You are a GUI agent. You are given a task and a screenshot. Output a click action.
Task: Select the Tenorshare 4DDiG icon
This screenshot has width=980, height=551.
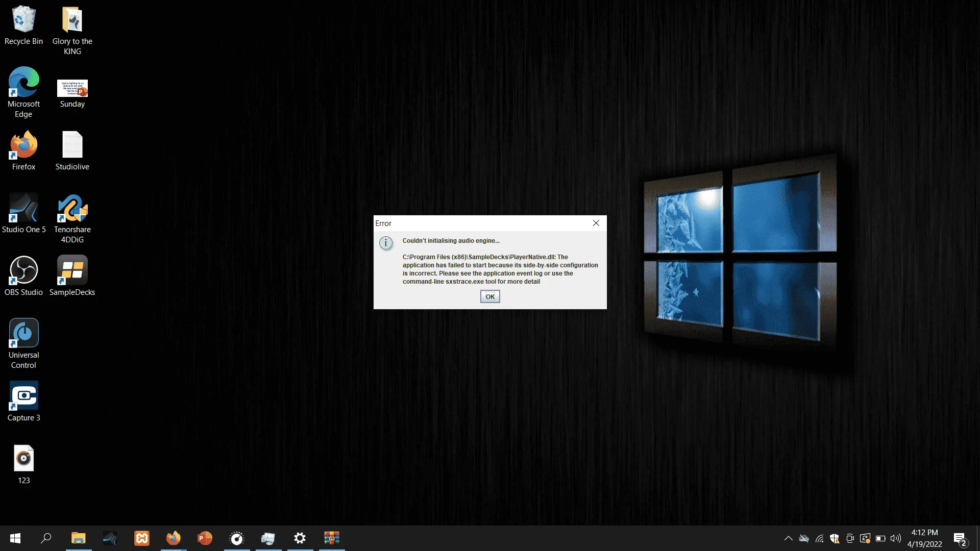(x=72, y=218)
